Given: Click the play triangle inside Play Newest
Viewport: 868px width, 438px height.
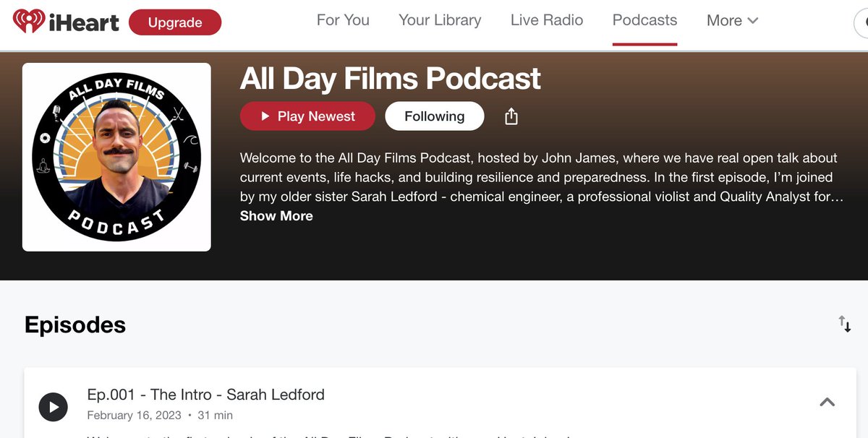Looking at the screenshot, I should click(265, 116).
